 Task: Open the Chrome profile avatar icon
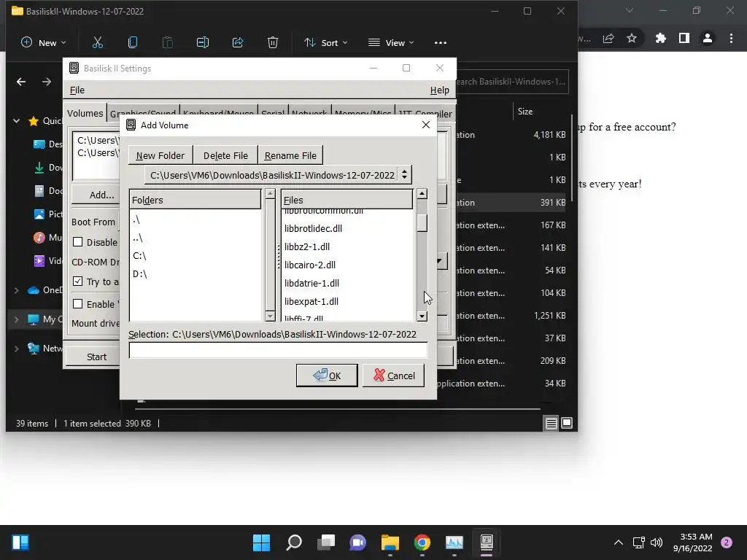[708, 38]
